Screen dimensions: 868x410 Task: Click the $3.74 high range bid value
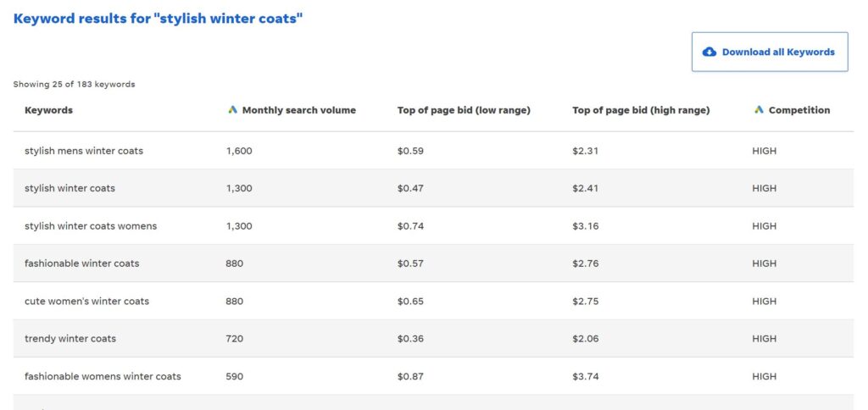(x=586, y=376)
